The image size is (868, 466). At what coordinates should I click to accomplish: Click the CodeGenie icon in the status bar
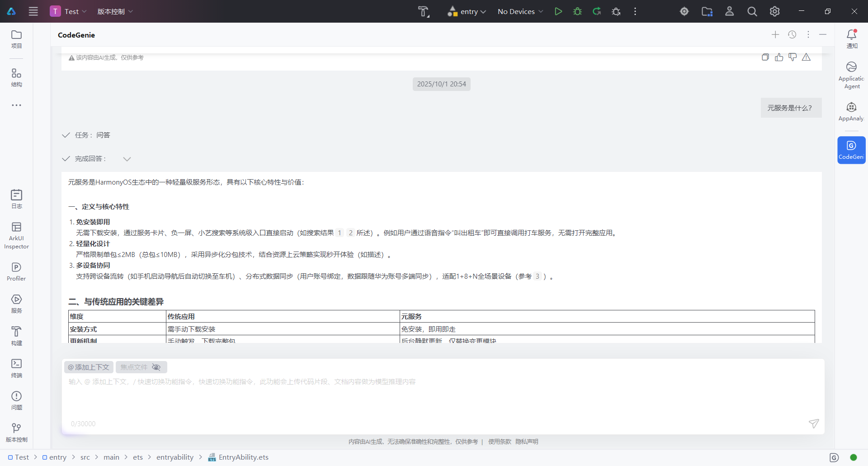[835, 457]
